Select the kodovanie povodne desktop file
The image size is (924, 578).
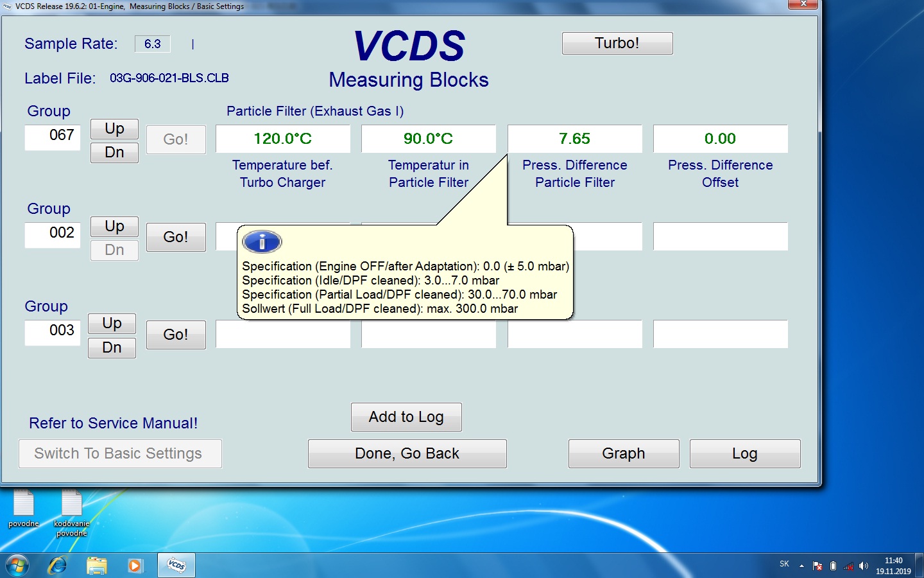(x=71, y=513)
